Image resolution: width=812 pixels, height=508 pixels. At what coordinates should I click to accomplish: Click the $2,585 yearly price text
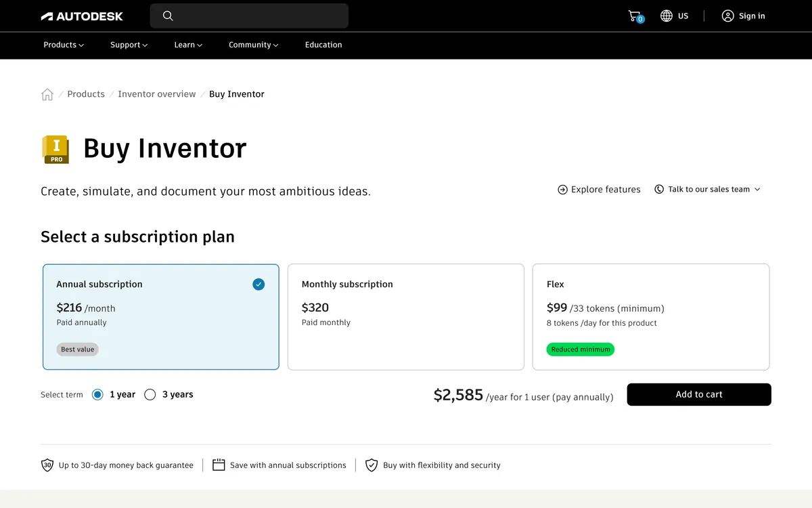pos(458,395)
